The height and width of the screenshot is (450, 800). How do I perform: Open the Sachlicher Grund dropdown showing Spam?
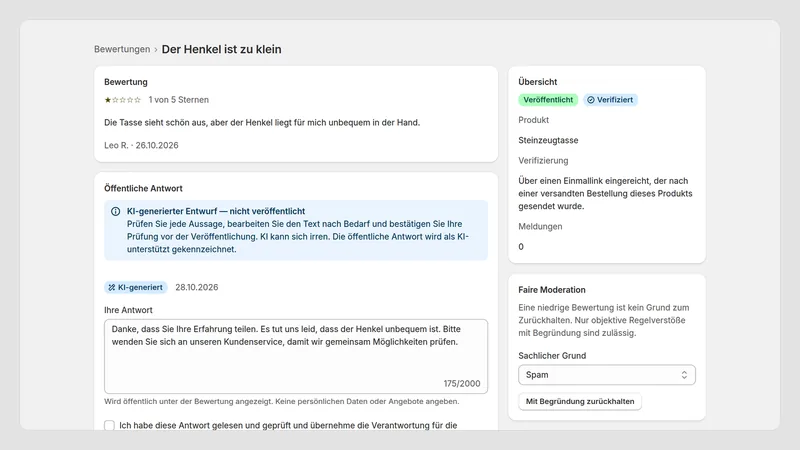coord(607,375)
